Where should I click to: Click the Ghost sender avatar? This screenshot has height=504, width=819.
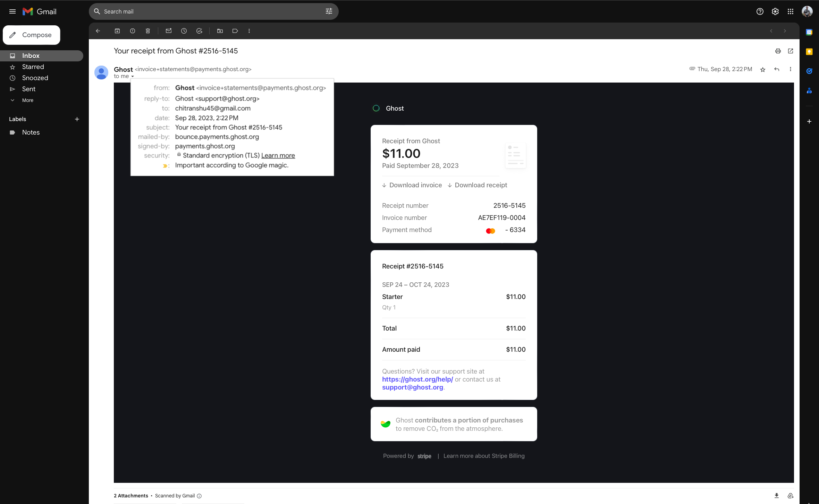point(101,72)
